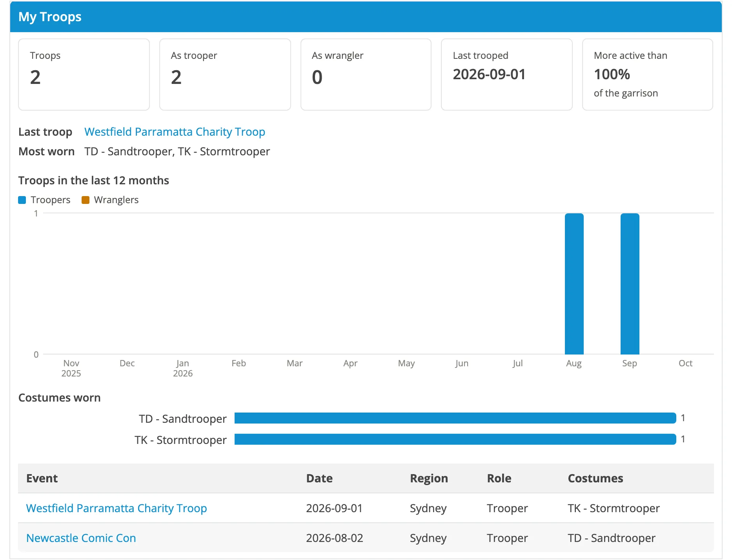
Task: Click the Nov 2025 axis label
Action: coord(71,368)
